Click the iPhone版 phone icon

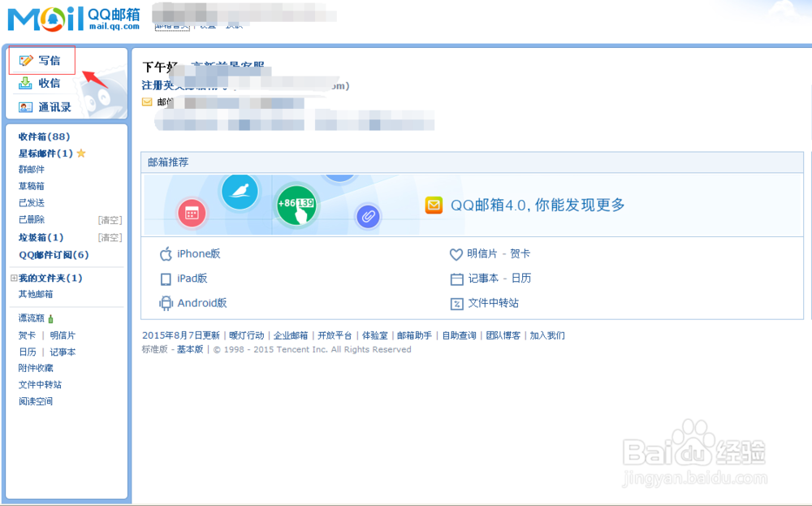tap(164, 253)
